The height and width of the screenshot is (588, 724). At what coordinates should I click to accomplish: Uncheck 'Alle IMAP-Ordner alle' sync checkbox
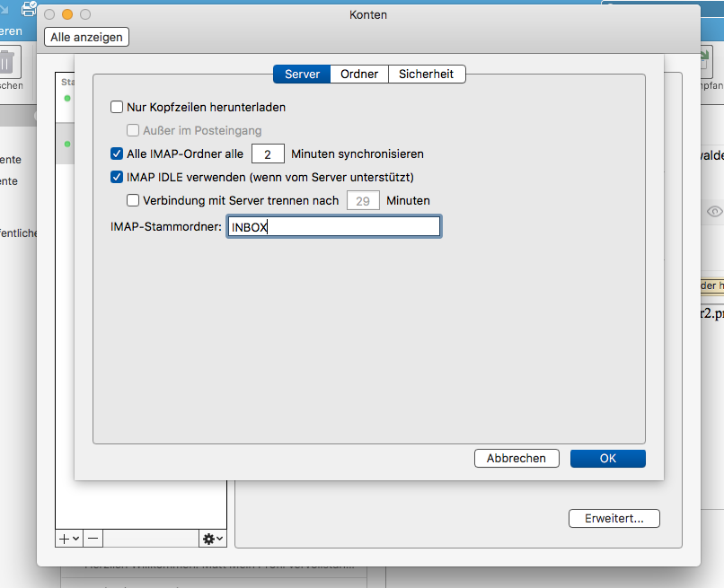point(117,154)
